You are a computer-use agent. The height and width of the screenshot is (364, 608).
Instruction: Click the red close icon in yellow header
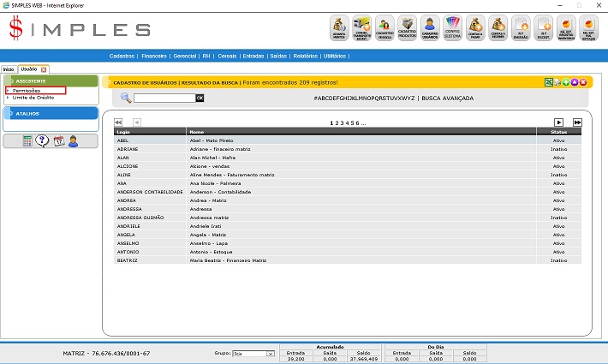point(583,82)
